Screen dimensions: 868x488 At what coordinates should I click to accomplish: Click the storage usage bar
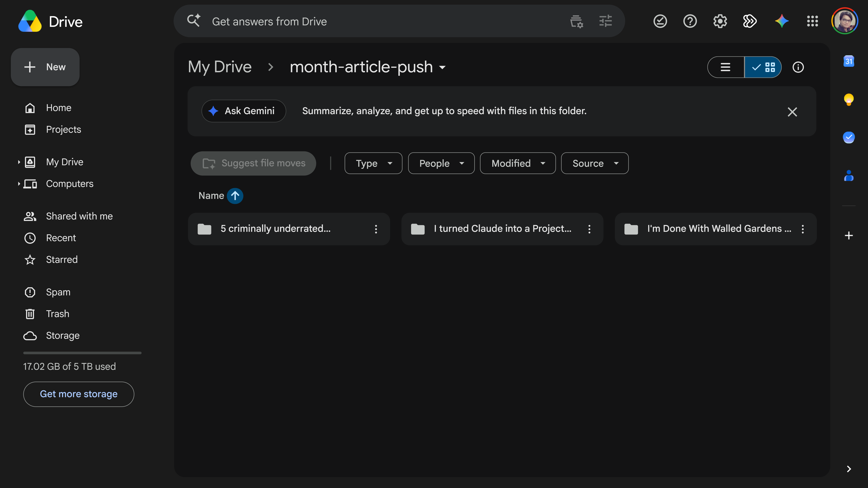point(82,353)
